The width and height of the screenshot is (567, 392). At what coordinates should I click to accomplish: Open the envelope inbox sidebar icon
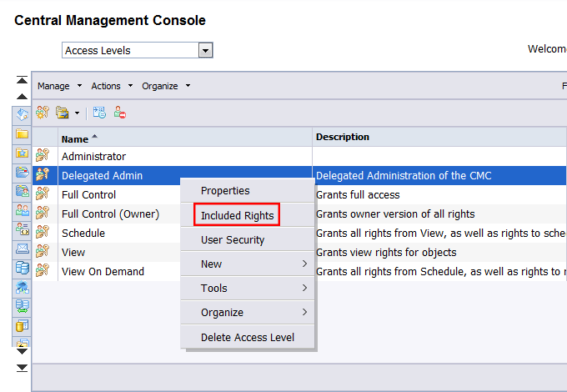(23, 249)
